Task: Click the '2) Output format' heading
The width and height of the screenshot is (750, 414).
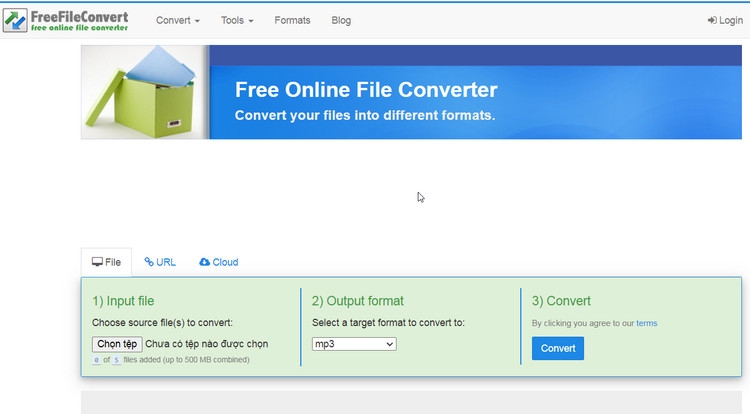Action: pos(358,301)
